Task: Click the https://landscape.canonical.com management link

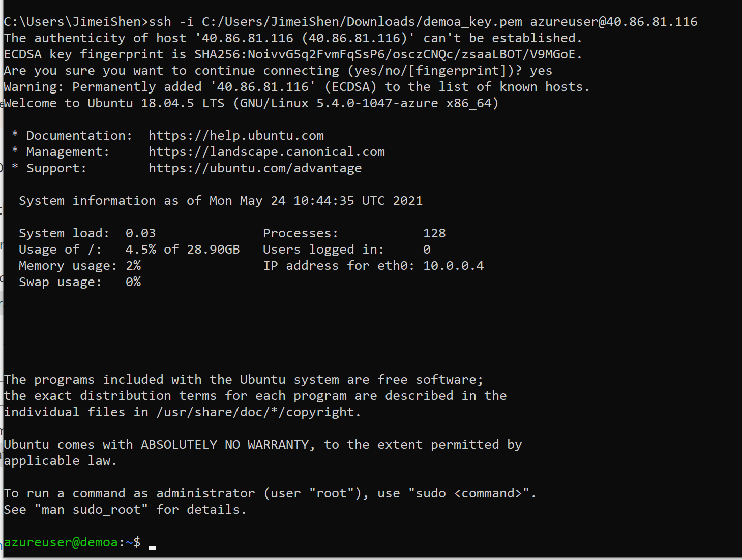Action: pos(266,152)
